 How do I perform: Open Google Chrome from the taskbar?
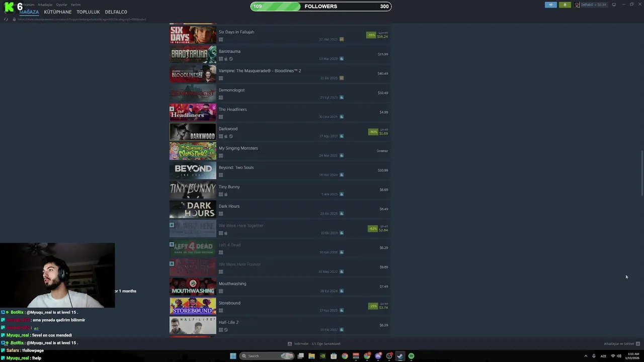coord(345,356)
